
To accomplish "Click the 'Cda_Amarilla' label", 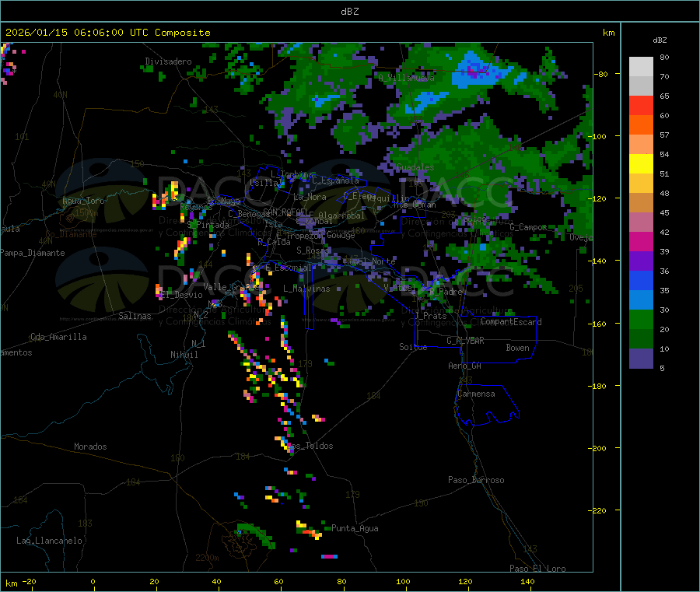I will click(58, 337).
